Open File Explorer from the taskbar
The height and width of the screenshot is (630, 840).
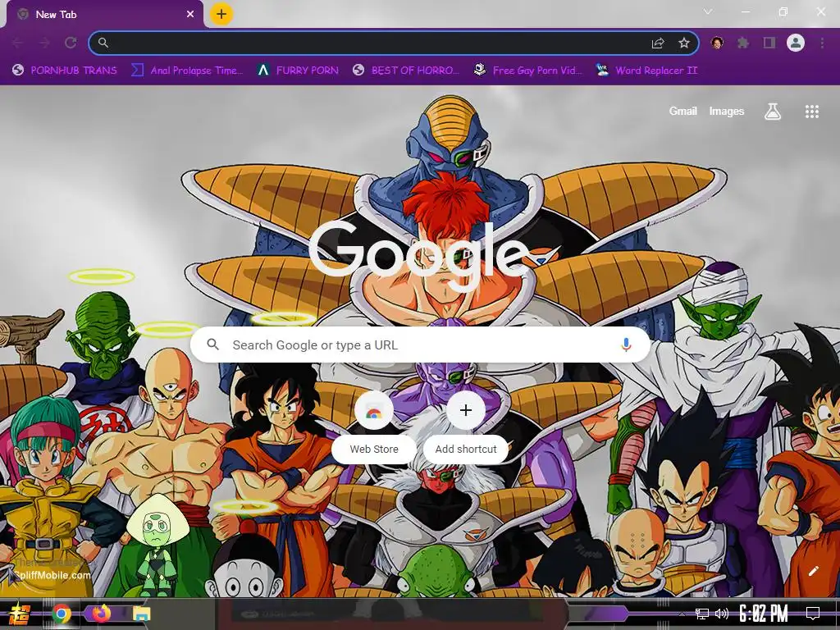pos(141,614)
